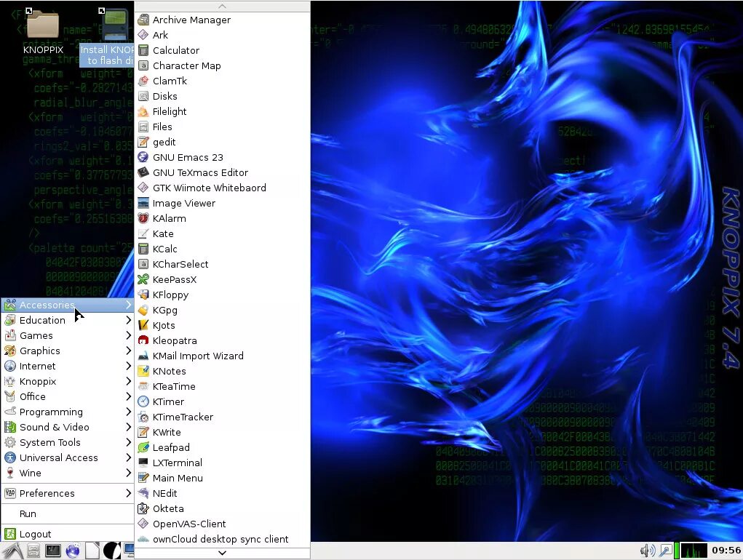Screen dimensions: 743x560
Task: Open ownCloud desktop sync client
Action: tap(222, 539)
